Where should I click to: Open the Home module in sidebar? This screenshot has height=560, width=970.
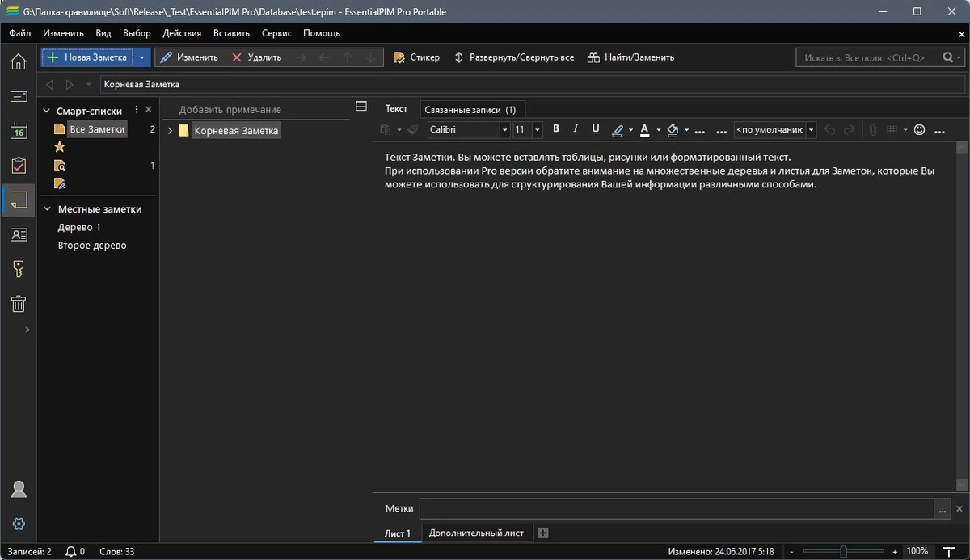click(18, 62)
